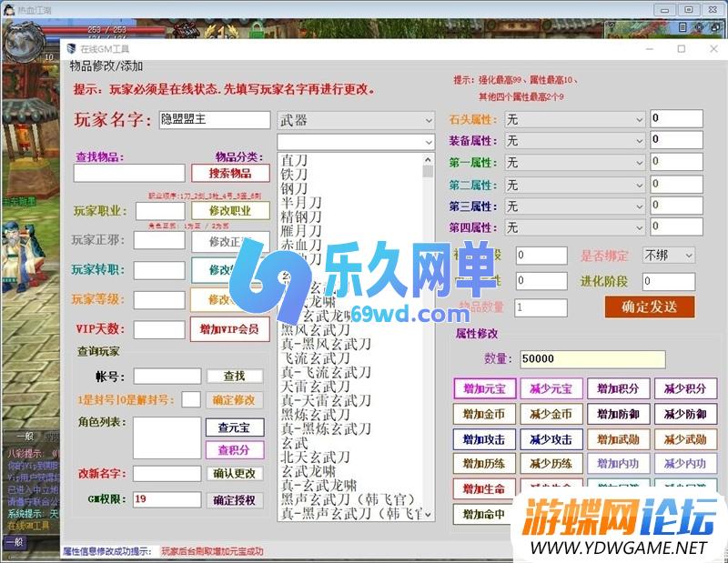
Task: Expand the 装备属性 dropdown
Action: [x=575, y=141]
